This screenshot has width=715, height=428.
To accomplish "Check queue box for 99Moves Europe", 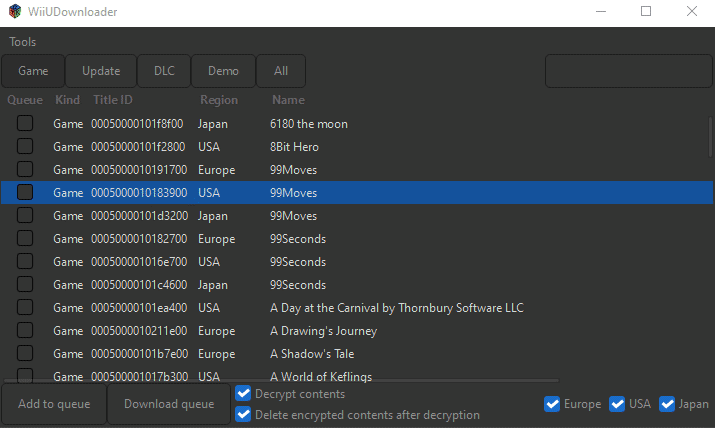I will [25, 170].
